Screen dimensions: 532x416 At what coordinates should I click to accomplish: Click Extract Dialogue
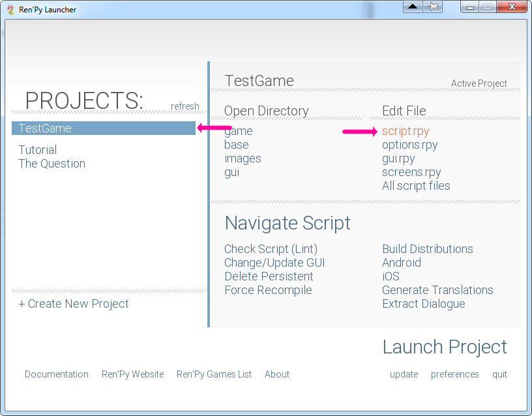coord(423,304)
